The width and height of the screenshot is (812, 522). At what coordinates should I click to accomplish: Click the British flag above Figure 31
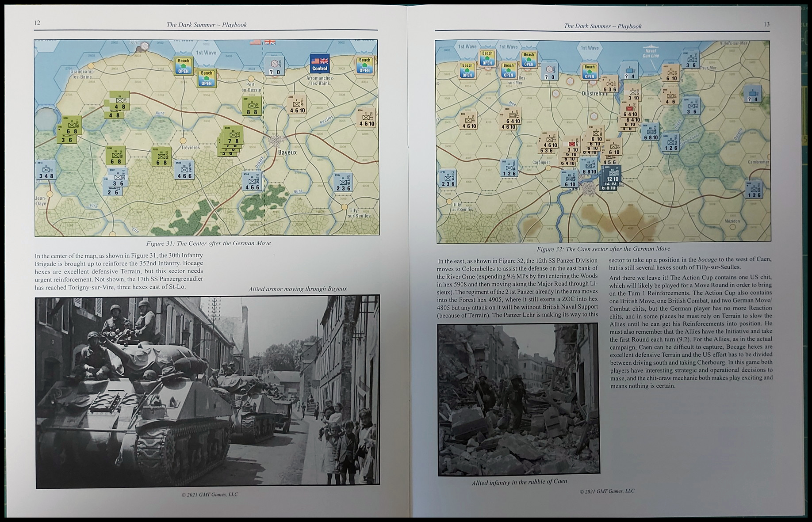tap(270, 42)
